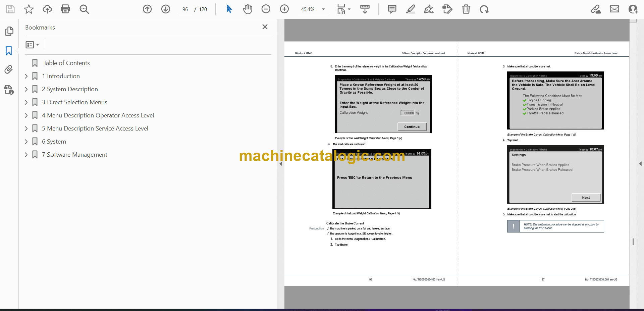Toggle the Page thumbnails panel
This screenshot has width=644, height=311.
point(9,31)
